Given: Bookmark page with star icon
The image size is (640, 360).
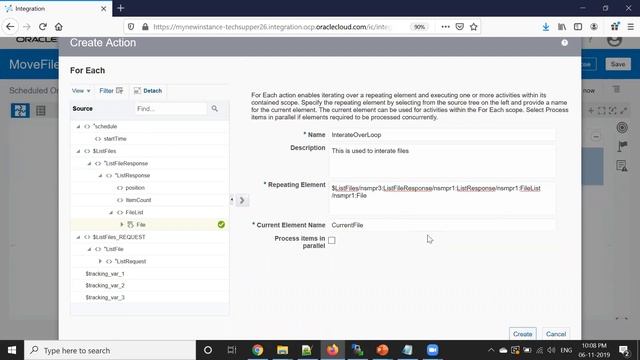Looking at the screenshot, I should click(x=473, y=27).
